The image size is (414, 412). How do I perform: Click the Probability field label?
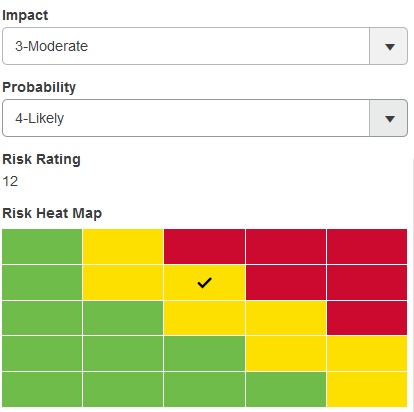coord(39,87)
